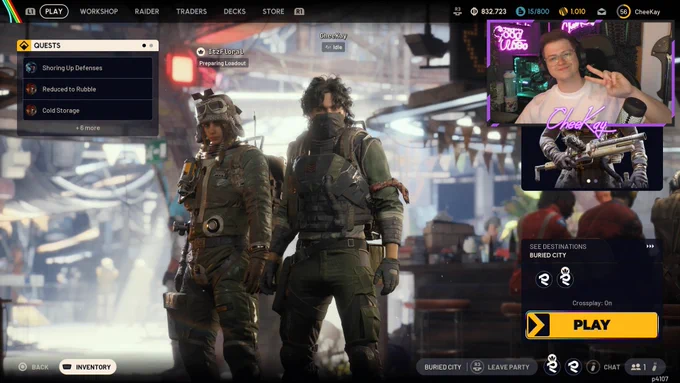
Task: Select the second carousel dot under weapon preview
Action: [595, 181]
